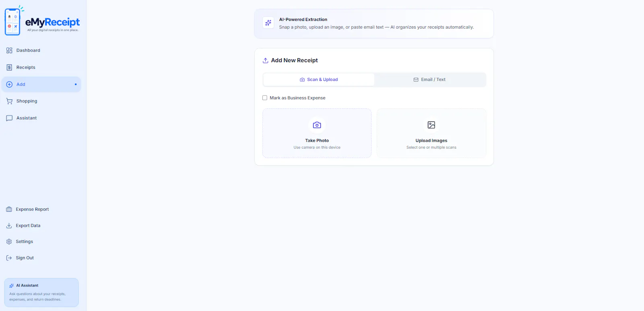Click the Dashboard grid icon
644x311 pixels.
[9, 50]
